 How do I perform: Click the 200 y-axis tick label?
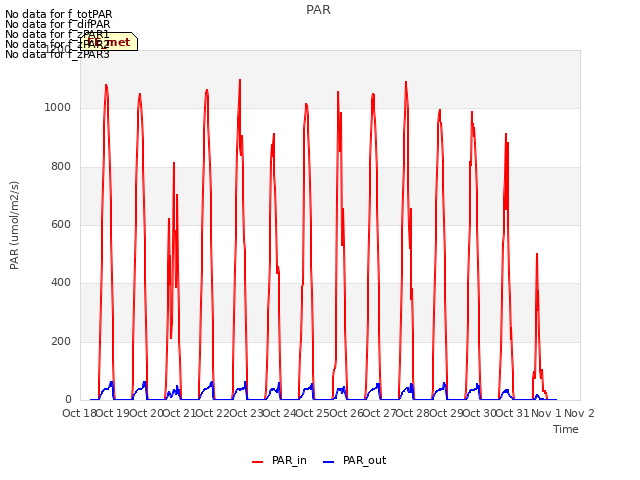coord(61,341)
